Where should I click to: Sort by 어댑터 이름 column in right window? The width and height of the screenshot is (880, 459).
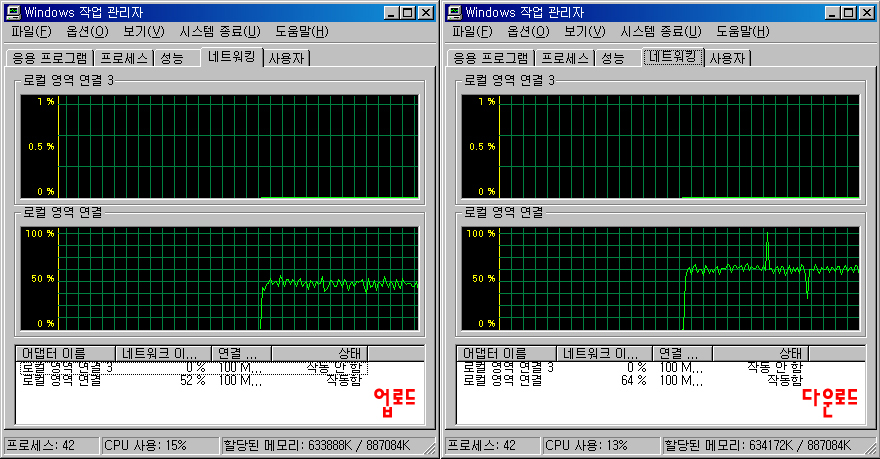pos(506,354)
